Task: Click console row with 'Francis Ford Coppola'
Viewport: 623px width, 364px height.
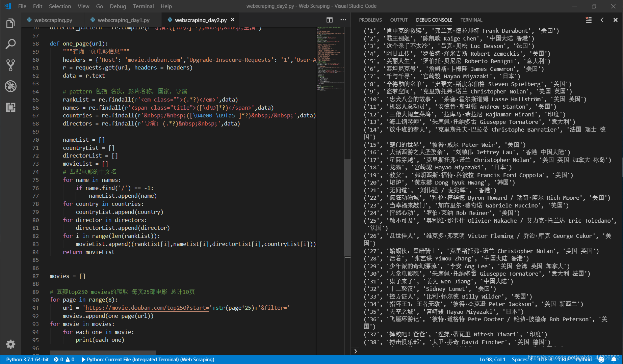Action: [468, 175]
